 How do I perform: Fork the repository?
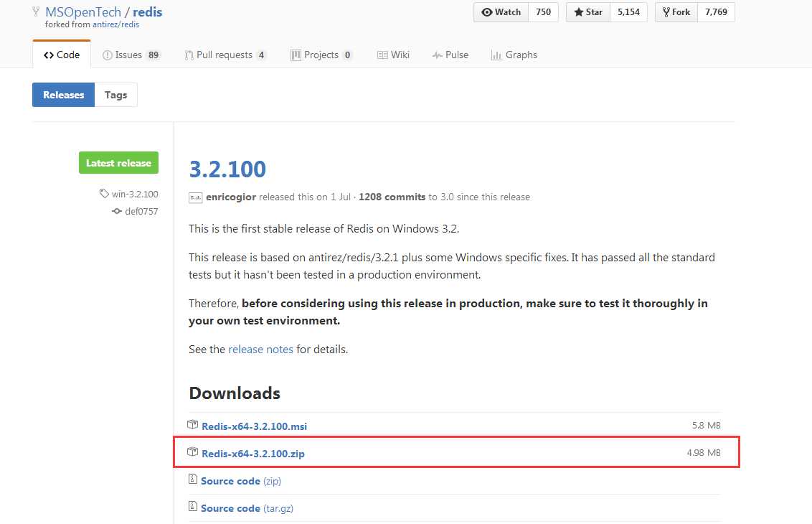tap(676, 12)
